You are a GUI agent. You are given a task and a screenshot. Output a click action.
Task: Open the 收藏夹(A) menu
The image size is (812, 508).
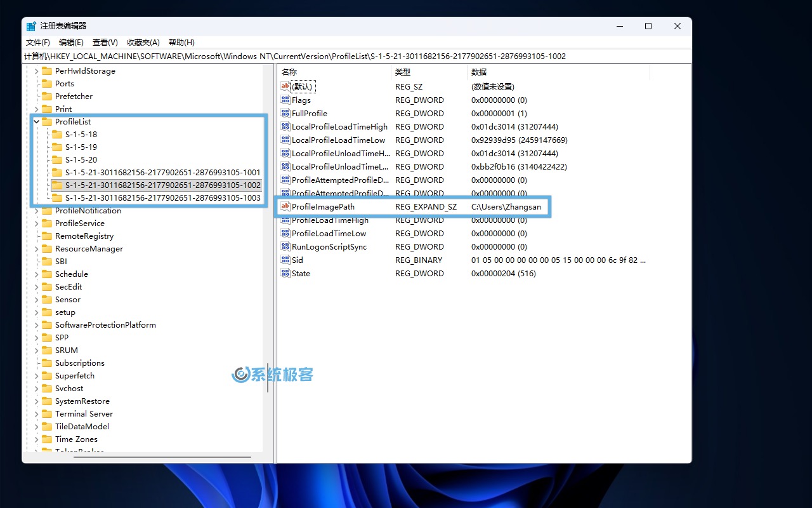(x=143, y=42)
